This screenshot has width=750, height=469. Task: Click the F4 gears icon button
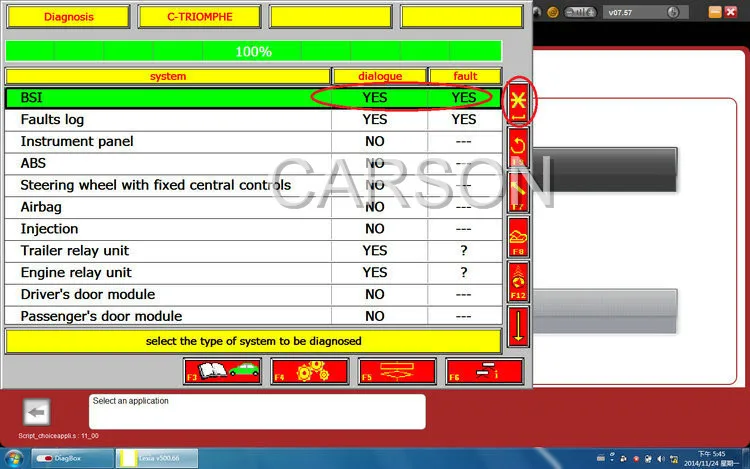(x=309, y=371)
